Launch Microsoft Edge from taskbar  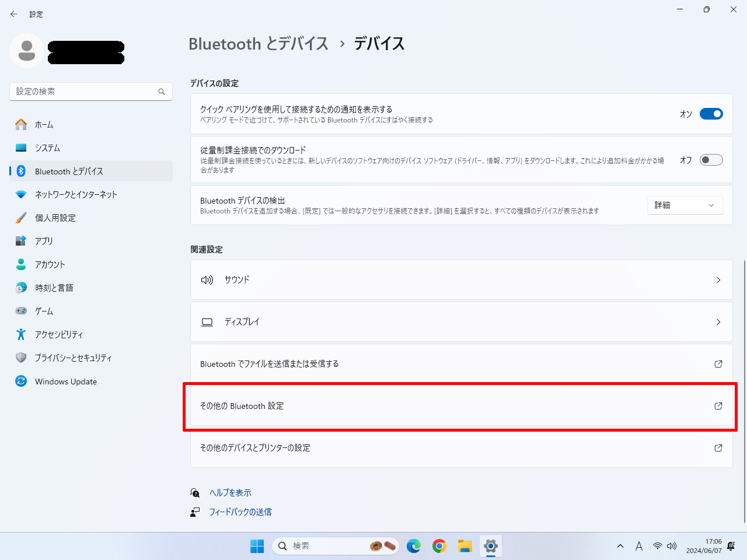414,546
